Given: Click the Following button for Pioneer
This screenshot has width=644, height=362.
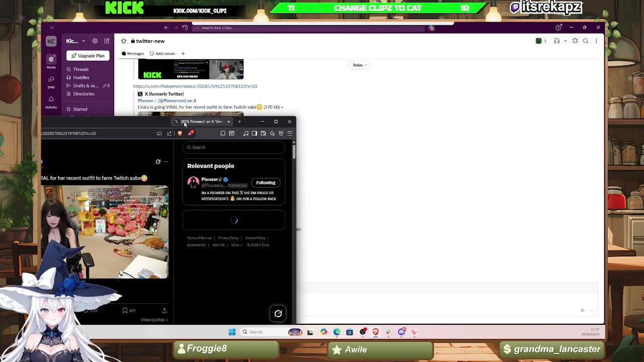Looking at the screenshot, I should [266, 183].
